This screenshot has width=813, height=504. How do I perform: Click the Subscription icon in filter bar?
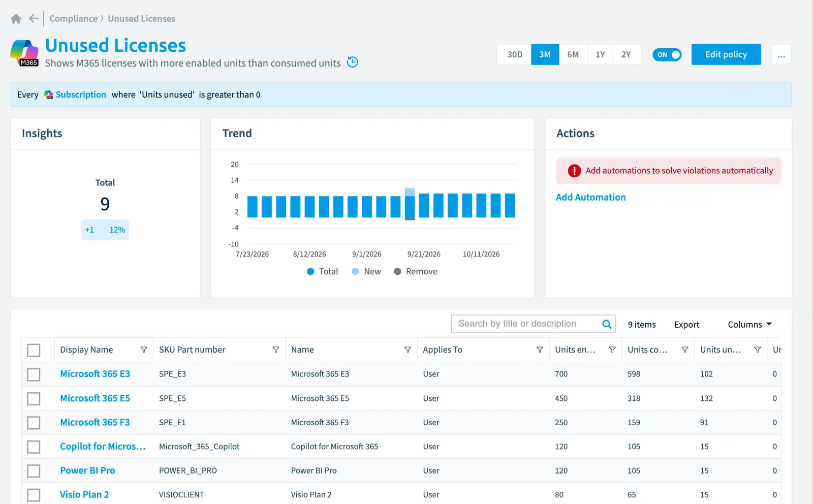tap(49, 95)
